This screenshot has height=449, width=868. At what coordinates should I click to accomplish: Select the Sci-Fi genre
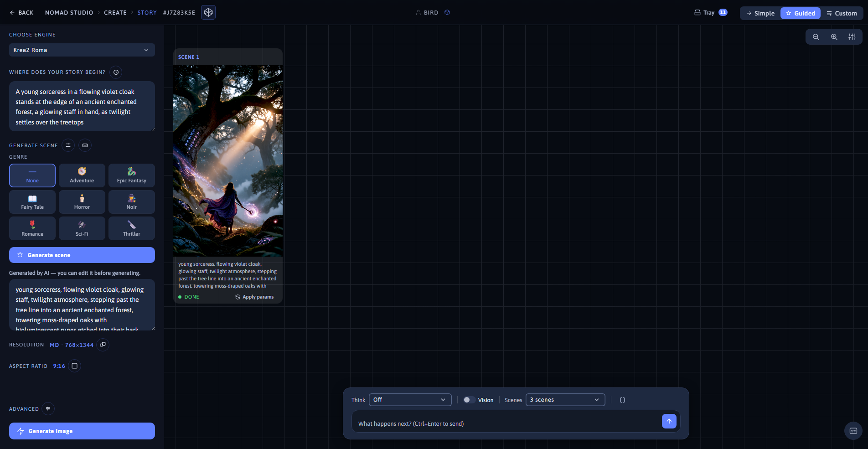tap(82, 228)
